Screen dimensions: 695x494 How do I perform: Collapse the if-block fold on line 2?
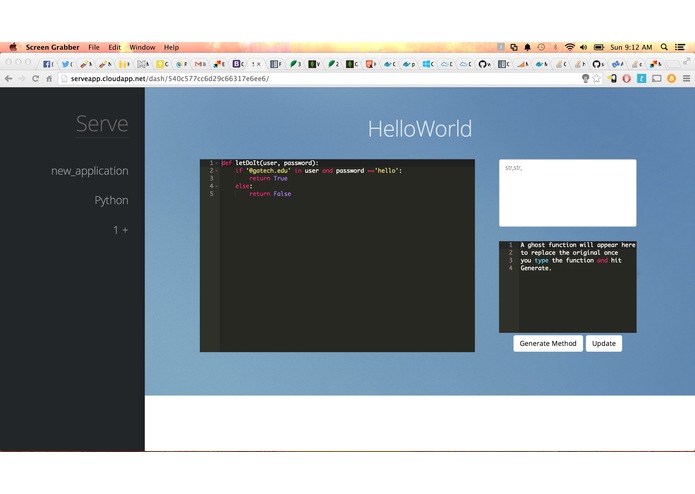tap(216, 171)
